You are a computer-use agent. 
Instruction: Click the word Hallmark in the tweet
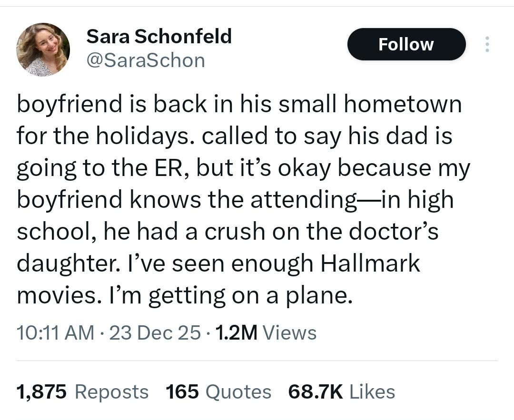coord(370,263)
